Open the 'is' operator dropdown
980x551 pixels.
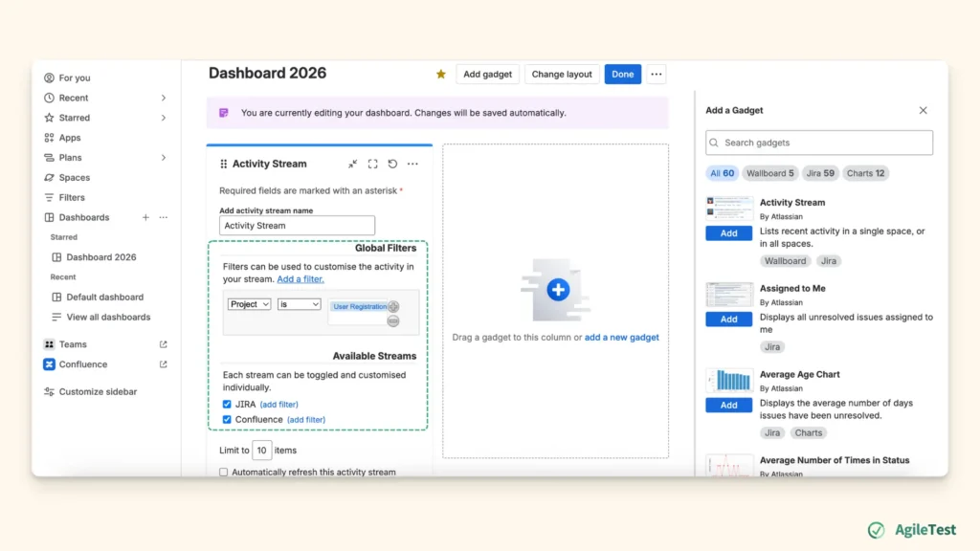pyautogui.click(x=299, y=304)
